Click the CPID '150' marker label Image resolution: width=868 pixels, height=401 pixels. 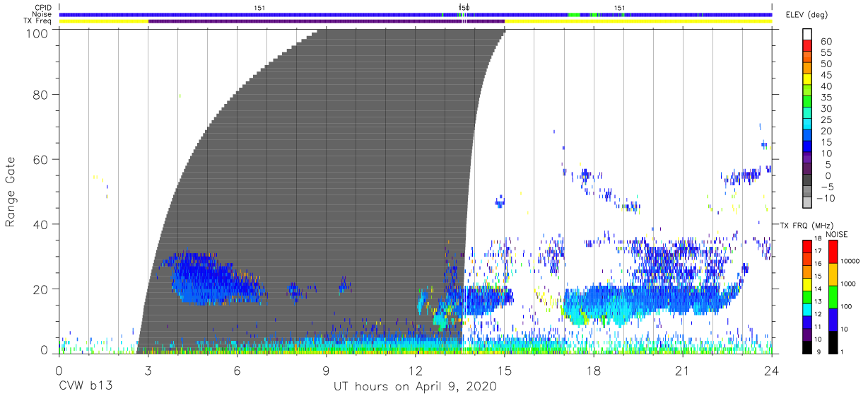click(464, 7)
